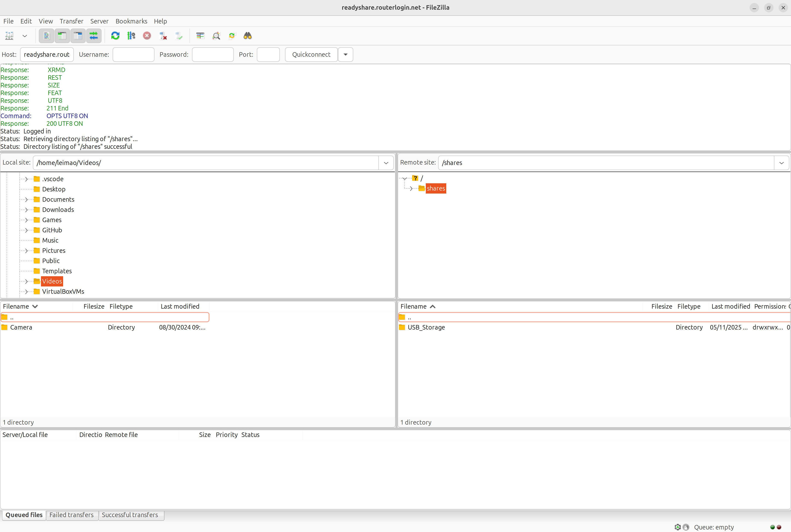This screenshot has width=791, height=532.
Task: Expand the Downloads folder node
Action: click(x=26, y=210)
